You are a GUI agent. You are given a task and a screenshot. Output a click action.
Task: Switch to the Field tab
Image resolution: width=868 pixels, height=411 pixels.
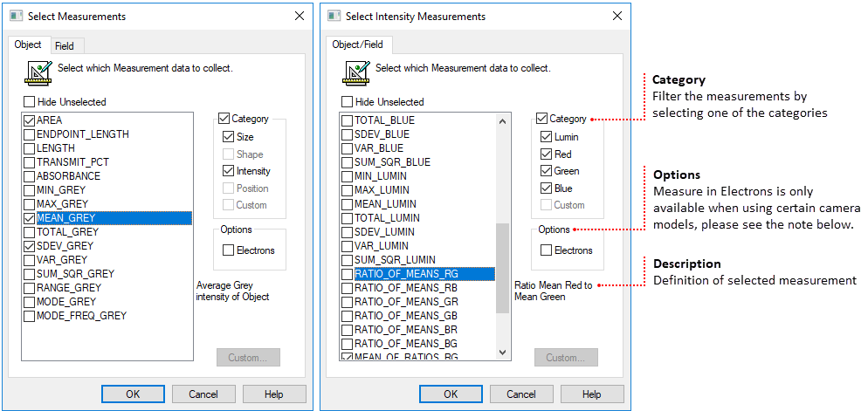click(x=64, y=45)
